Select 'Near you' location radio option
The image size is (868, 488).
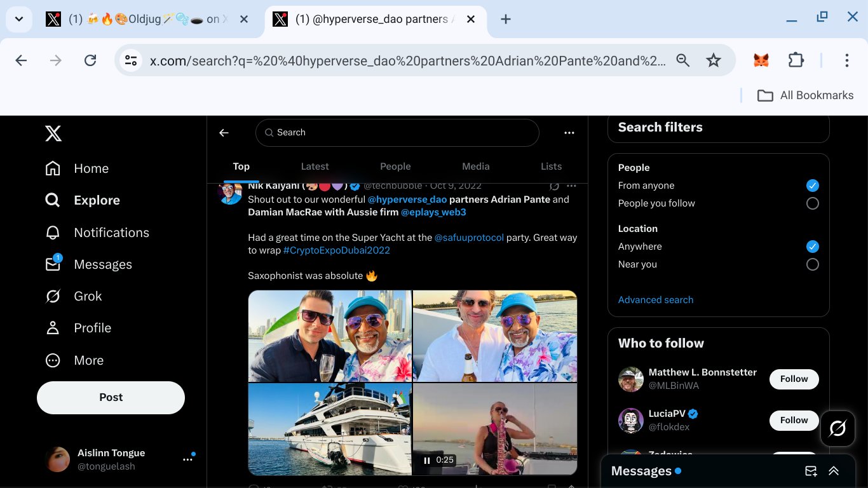pos(812,264)
